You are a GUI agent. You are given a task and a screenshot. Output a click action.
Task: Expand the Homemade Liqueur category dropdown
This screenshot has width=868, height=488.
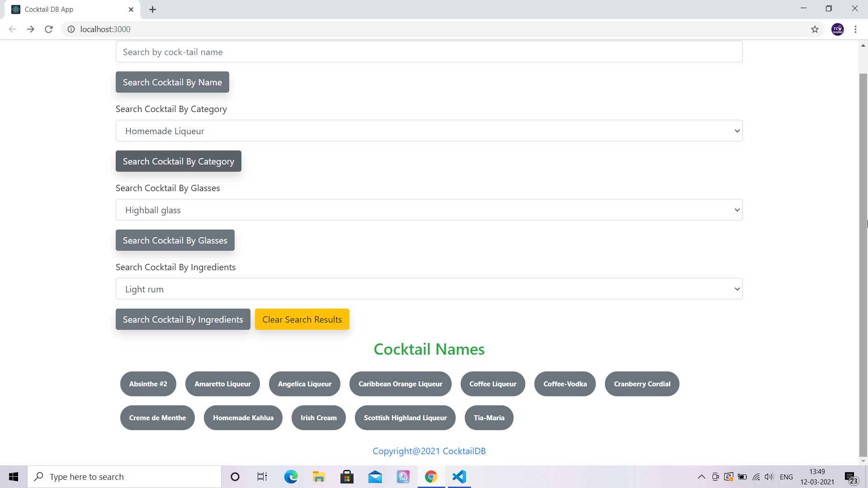(x=429, y=131)
